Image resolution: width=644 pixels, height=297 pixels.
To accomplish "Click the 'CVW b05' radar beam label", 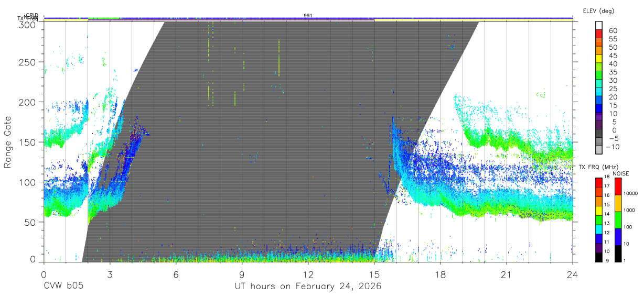I will 63,287.
